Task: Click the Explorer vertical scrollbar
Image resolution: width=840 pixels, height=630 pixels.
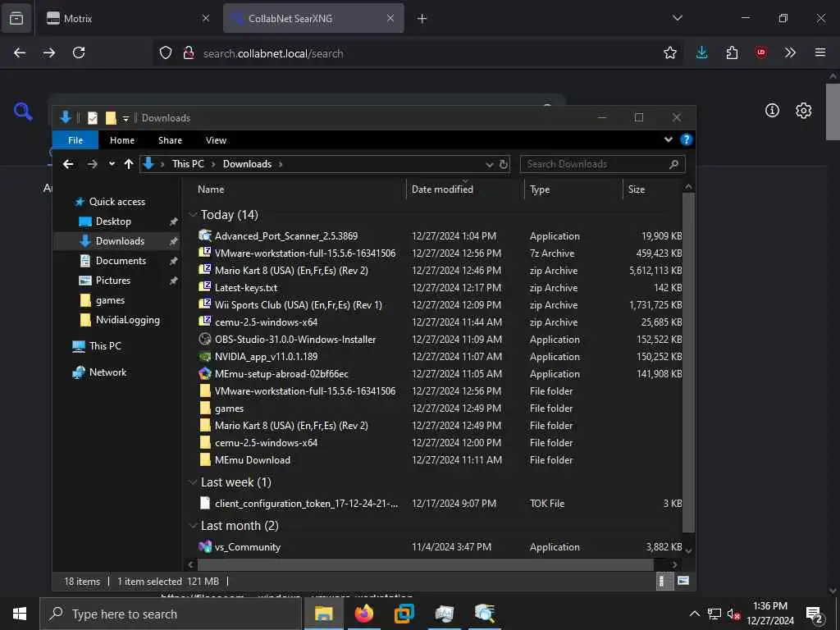Action: click(688, 363)
